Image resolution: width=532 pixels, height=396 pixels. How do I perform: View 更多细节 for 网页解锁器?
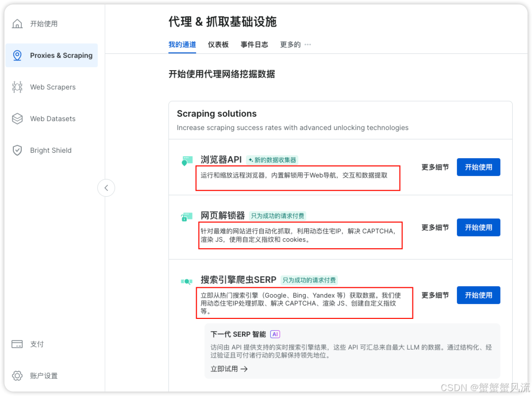point(435,227)
